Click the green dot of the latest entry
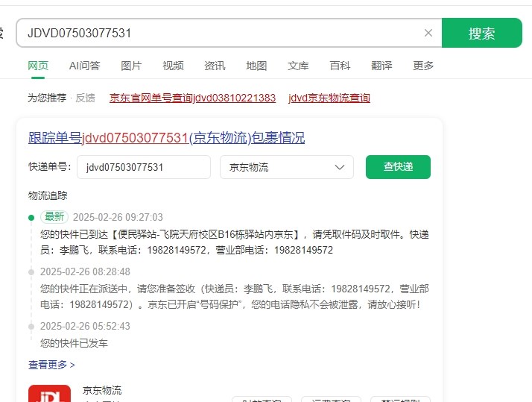The width and height of the screenshot is (532, 402). [31, 218]
